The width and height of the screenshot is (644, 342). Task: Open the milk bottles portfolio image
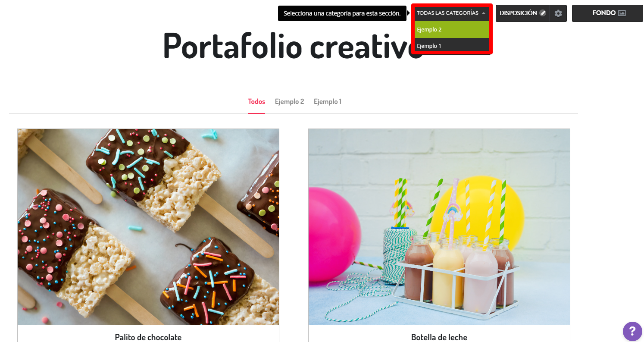point(439,226)
